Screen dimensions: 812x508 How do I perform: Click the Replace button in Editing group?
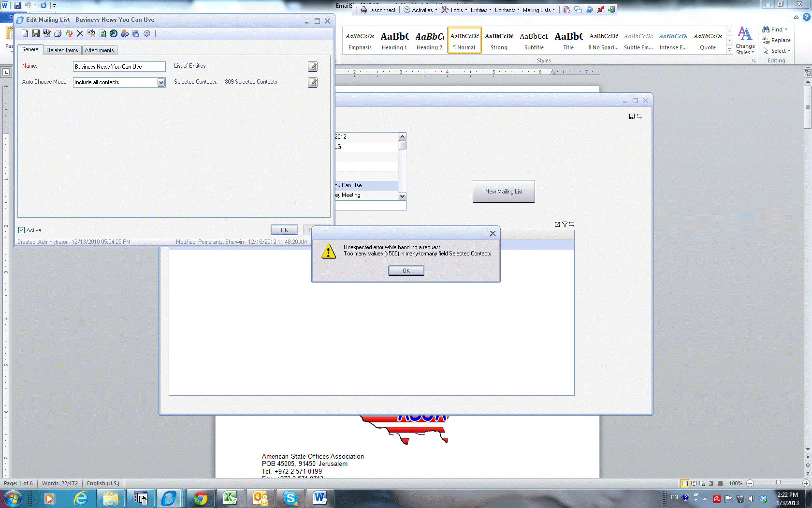(x=776, y=40)
